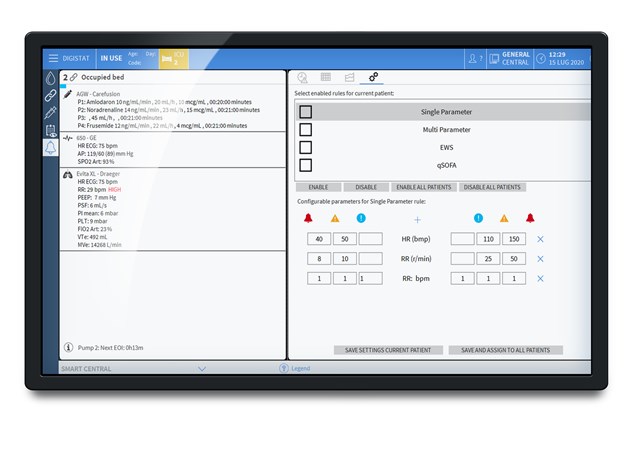This screenshot has width=640, height=456.
Task: Switch to the gears settings tab
Action: 374,77
